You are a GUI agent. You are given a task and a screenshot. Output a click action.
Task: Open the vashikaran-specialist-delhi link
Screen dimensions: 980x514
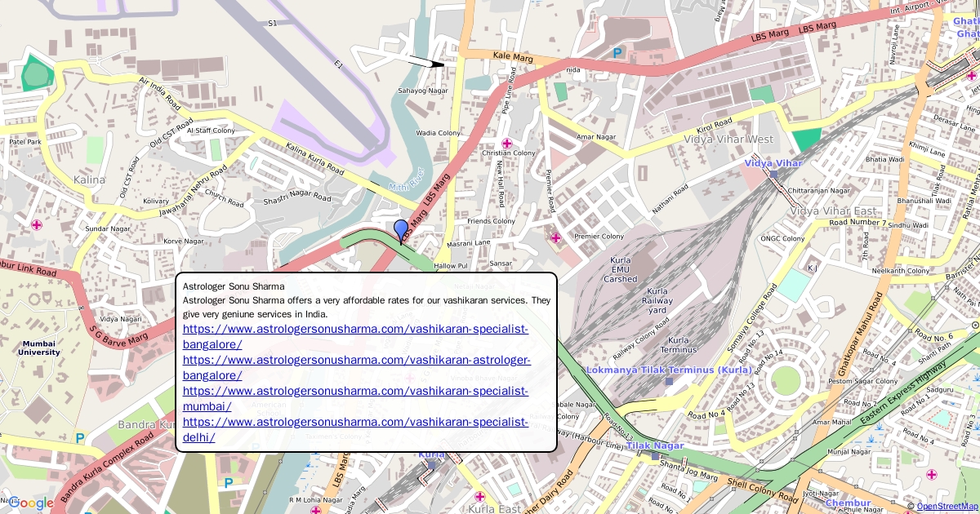355,429
